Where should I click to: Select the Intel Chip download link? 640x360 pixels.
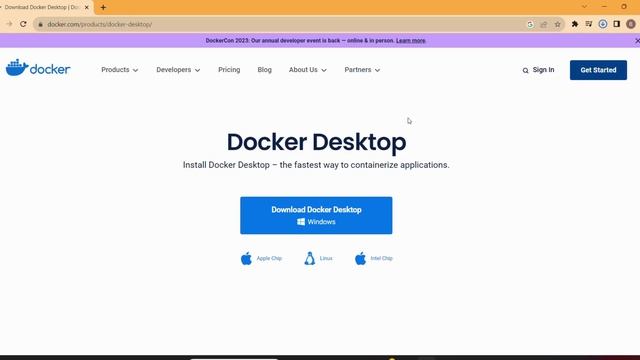[381, 258]
